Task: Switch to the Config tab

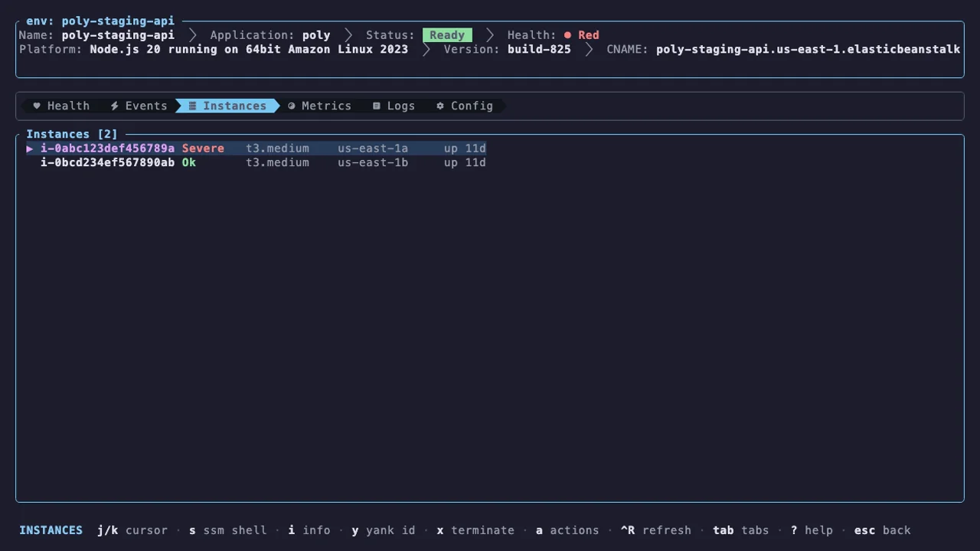Action: (x=465, y=106)
